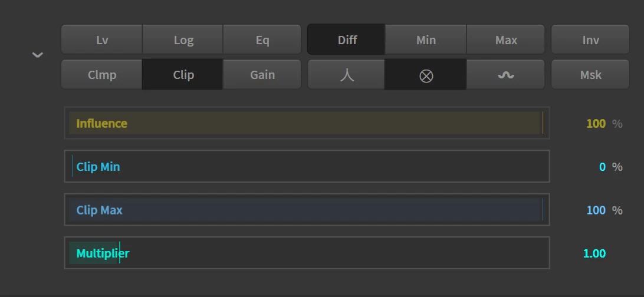Image resolution: width=644 pixels, height=297 pixels.
Task: Enable the Lv mode button
Action: (102, 39)
